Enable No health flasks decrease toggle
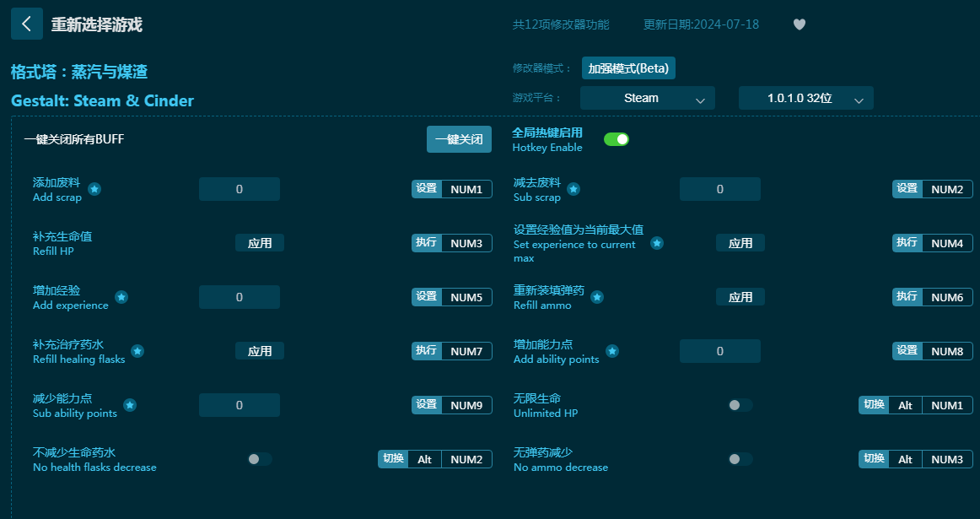The height and width of the screenshot is (519, 980). coord(260,460)
